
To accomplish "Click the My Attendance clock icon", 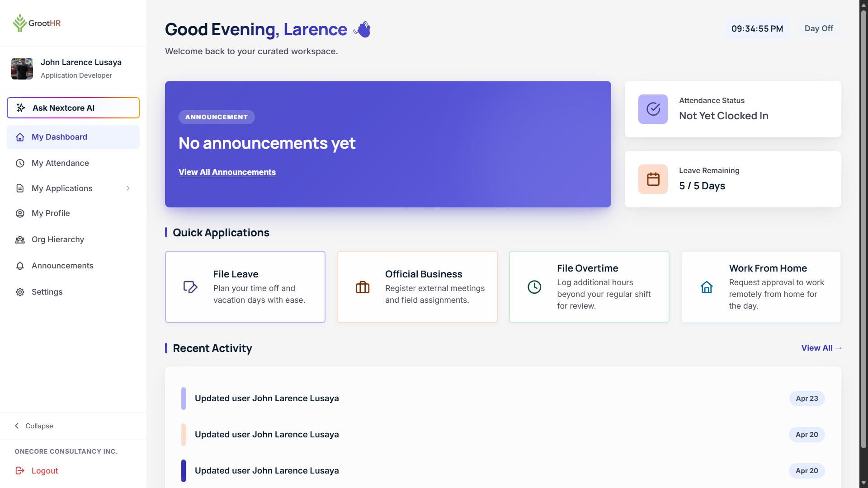I will click(x=20, y=163).
